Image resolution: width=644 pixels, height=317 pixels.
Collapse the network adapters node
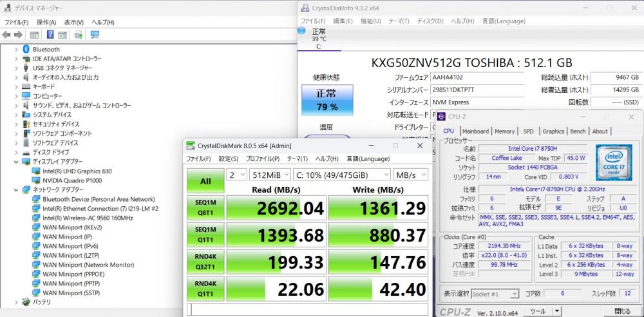16,190
